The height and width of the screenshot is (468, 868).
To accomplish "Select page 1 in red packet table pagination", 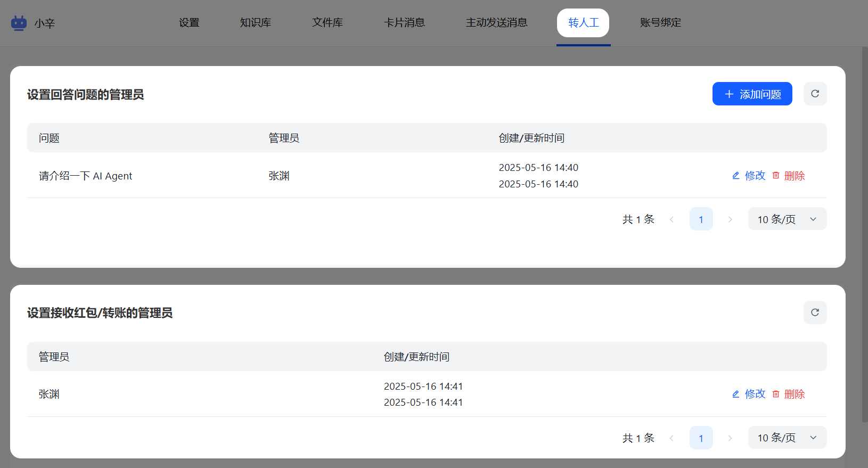I will pyautogui.click(x=701, y=438).
